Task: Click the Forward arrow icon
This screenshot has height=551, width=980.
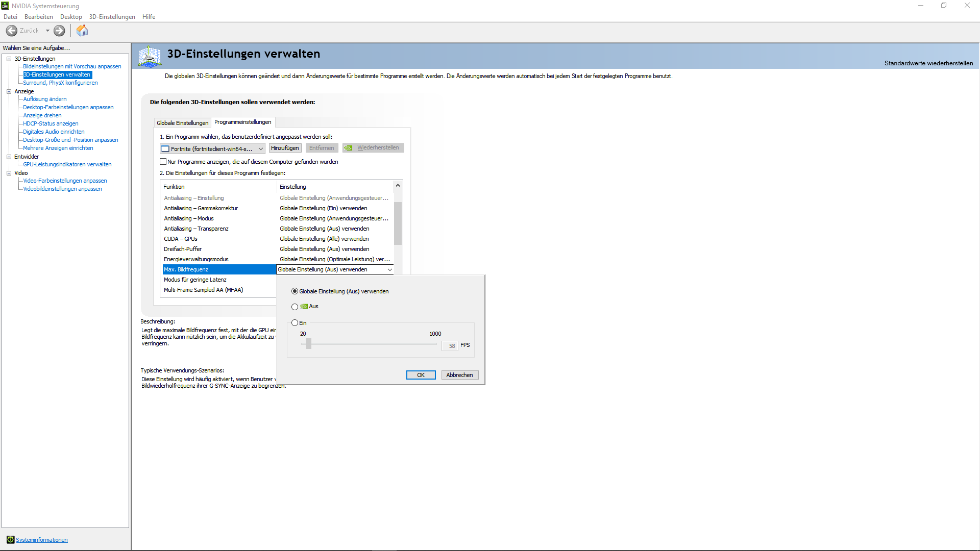Action: point(59,31)
